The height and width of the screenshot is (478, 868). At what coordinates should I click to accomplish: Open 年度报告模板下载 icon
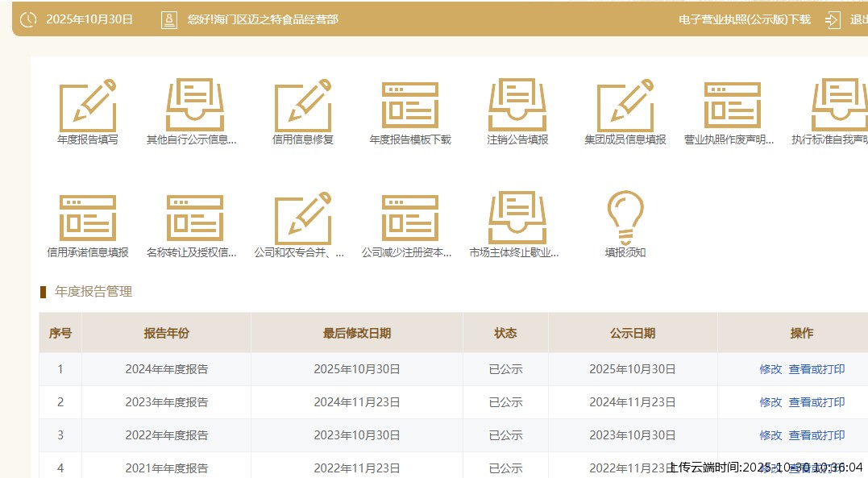pyautogui.click(x=409, y=105)
